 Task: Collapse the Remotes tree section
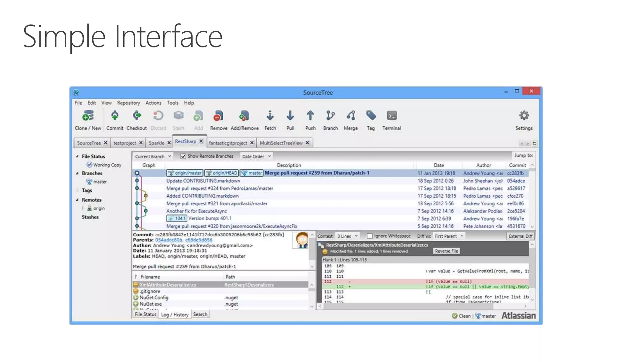[77, 200]
